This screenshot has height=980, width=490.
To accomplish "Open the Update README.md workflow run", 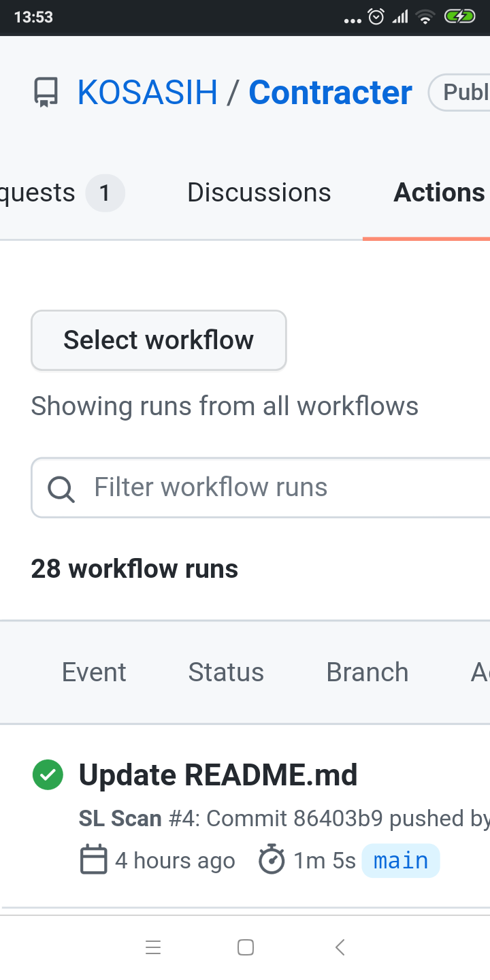I will pyautogui.click(x=218, y=775).
